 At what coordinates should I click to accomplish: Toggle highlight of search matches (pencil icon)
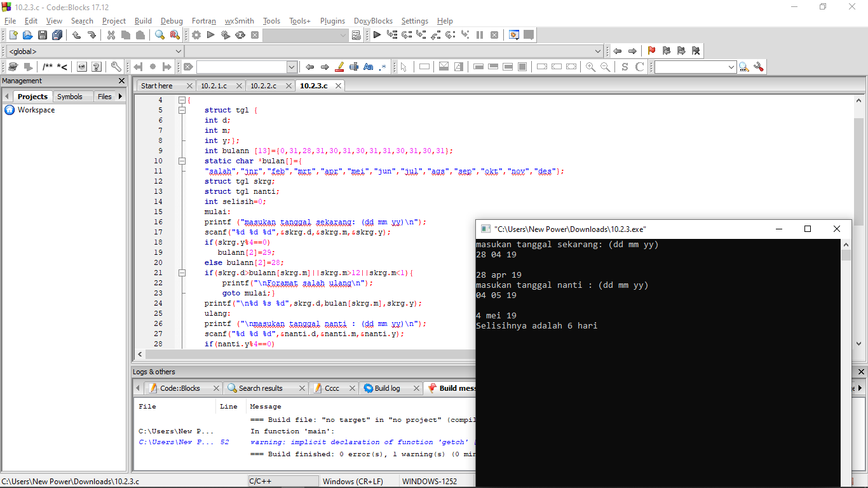click(x=339, y=67)
